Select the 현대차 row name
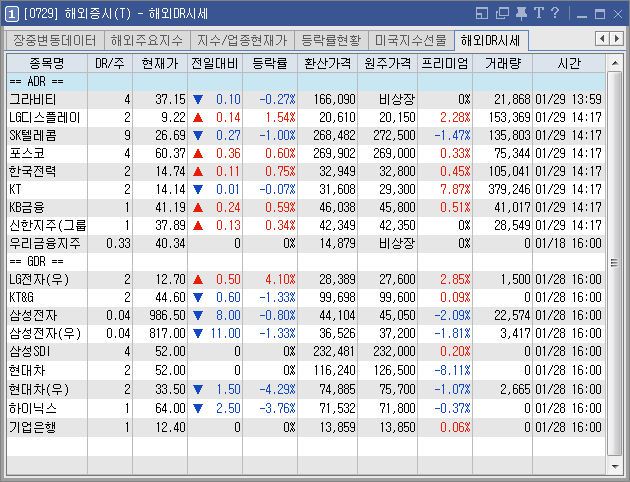630x482 pixels. [x=27, y=370]
